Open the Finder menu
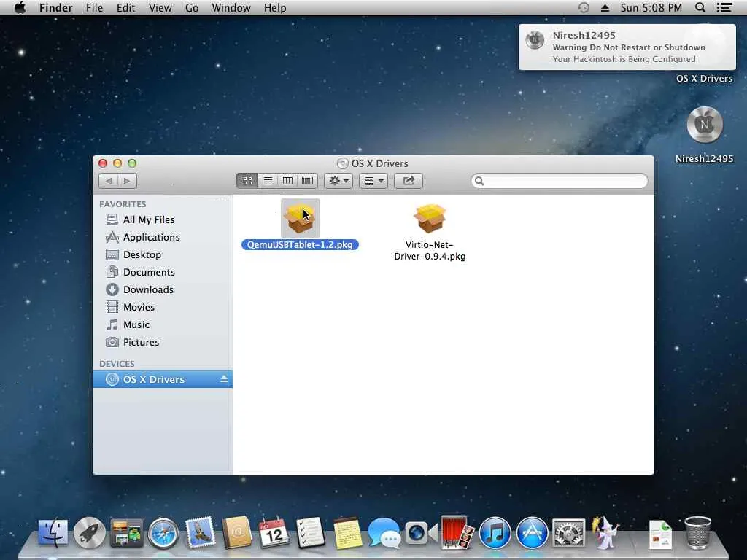 click(x=55, y=7)
